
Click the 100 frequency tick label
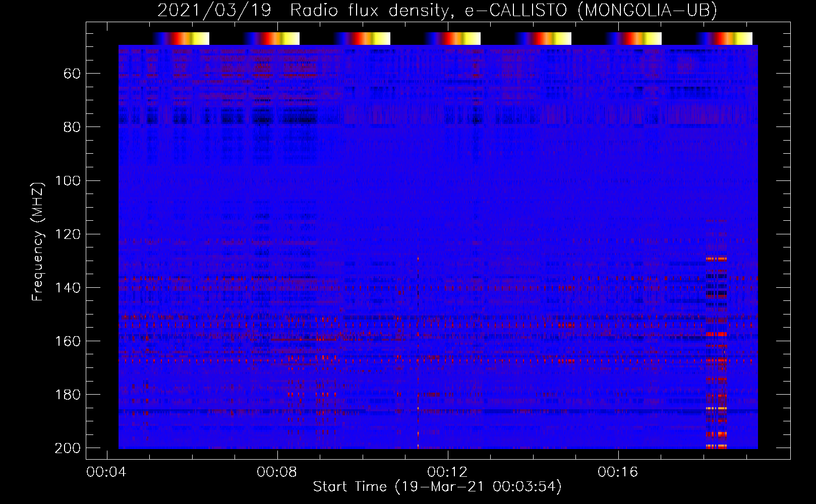(x=68, y=181)
